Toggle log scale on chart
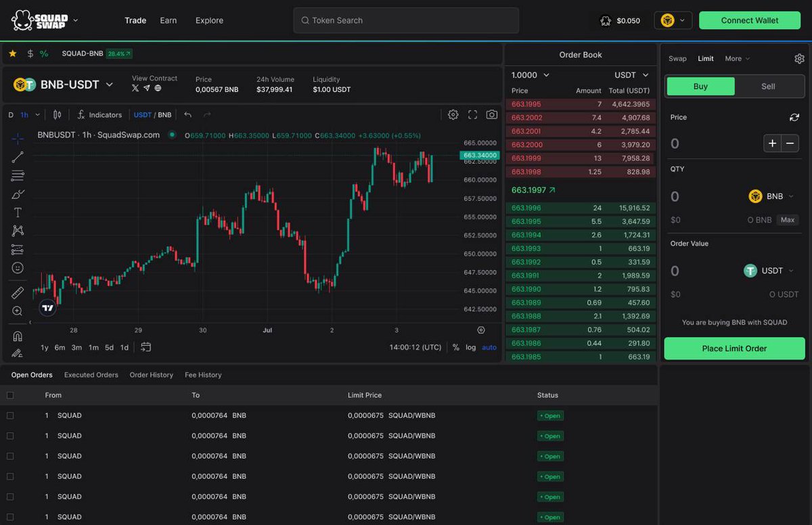The image size is (812, 525). [471, 347]
